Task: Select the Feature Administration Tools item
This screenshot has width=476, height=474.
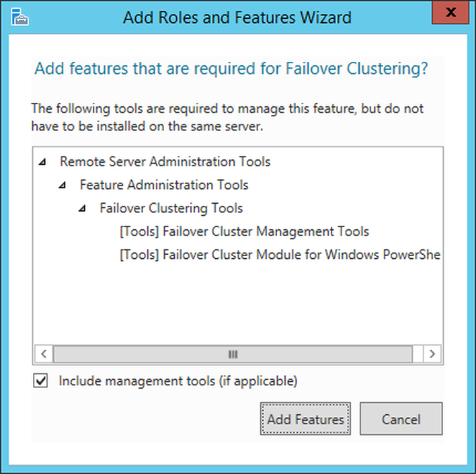Action: coord(164,185)
